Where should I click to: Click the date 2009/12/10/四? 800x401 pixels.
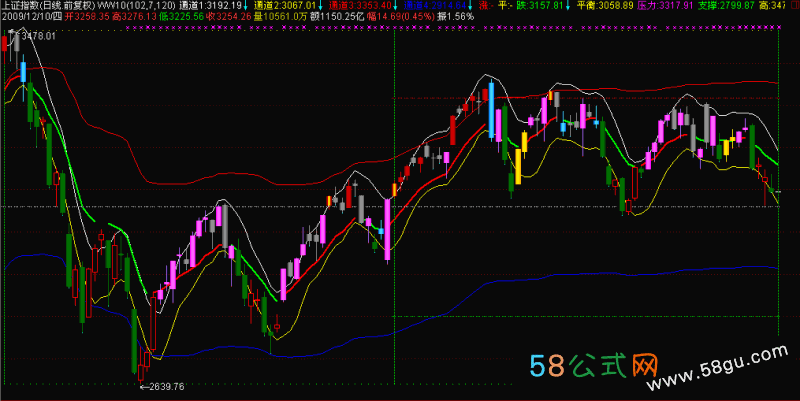tap(32, 16)
